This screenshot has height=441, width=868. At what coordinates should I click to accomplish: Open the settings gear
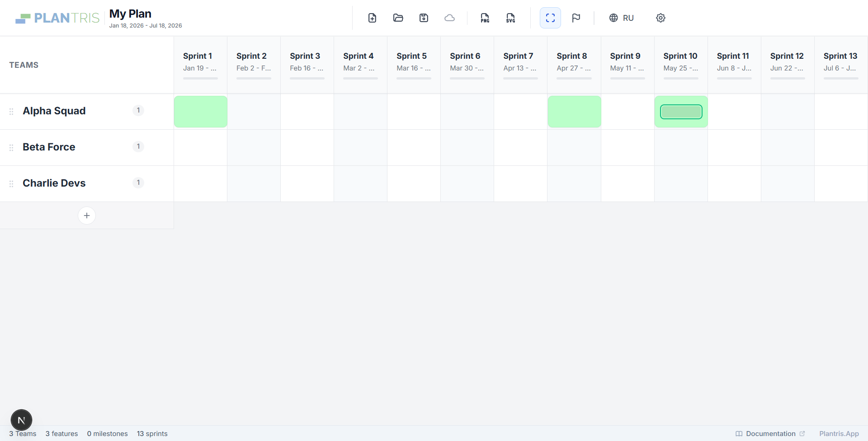click(x=660, y=18)
